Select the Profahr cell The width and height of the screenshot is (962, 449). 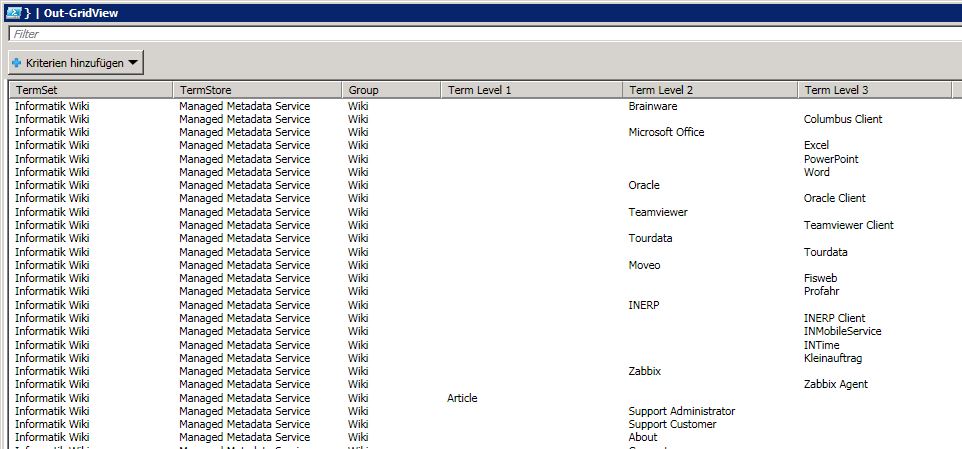click(822, 291)
